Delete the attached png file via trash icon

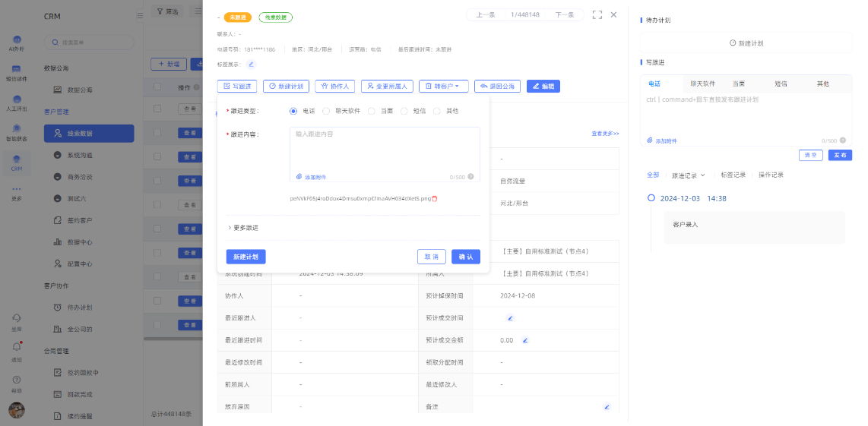pyautogui.click(x=435, y=198)
